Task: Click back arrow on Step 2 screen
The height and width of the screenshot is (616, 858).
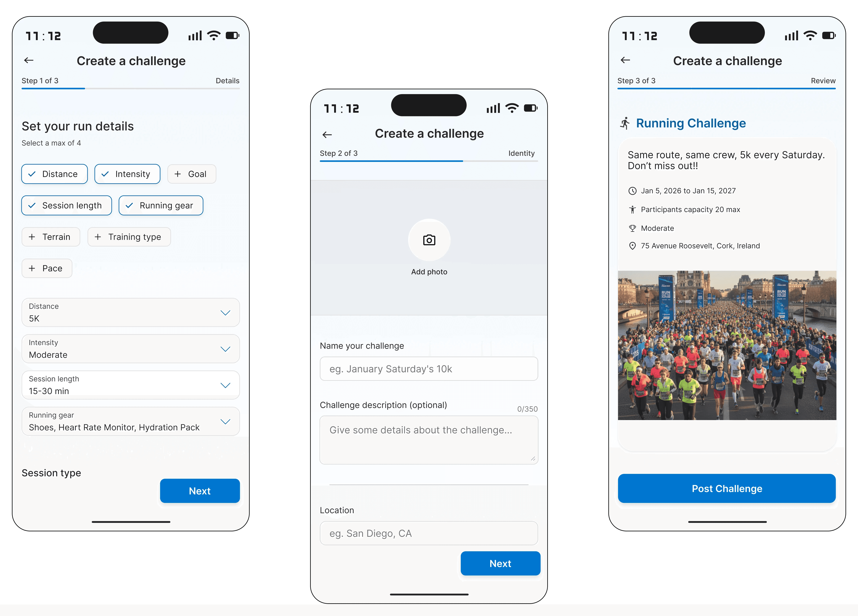Action: pyautogui.click(x=327, y=135)
